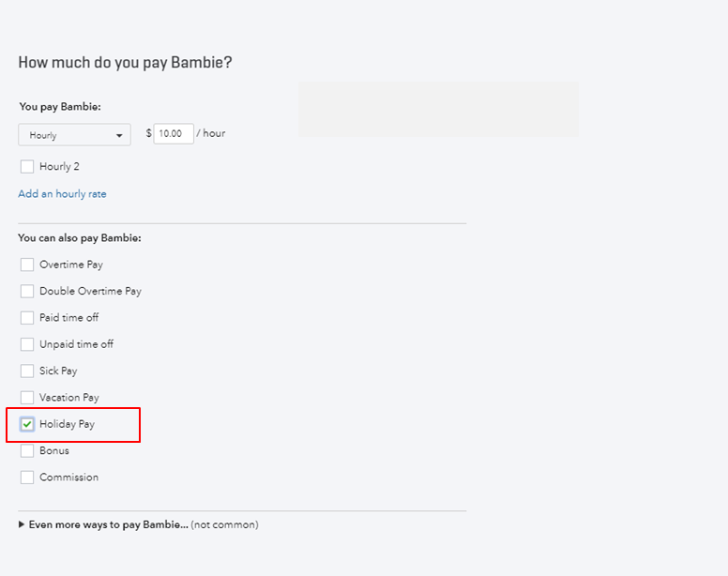The height and width of the screenshot is (576, 728).
Task: Click the You pay Bambie label
Action: [x=60, y=107]
